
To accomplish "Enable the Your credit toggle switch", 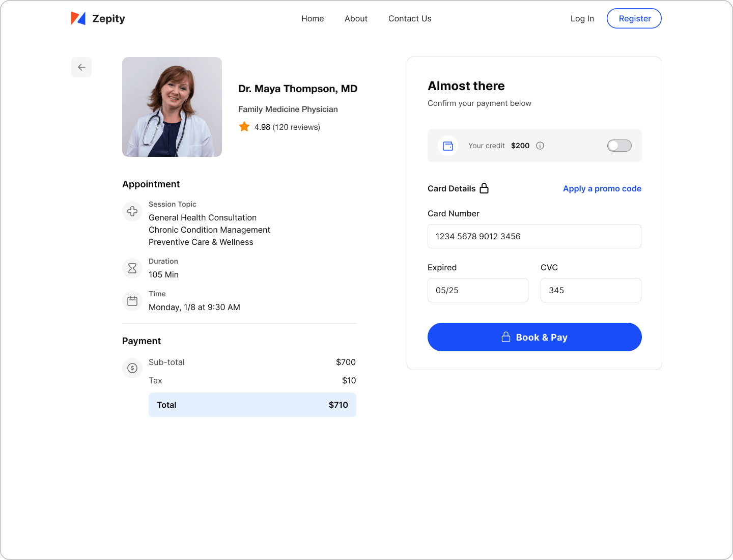I will (619, 146).
